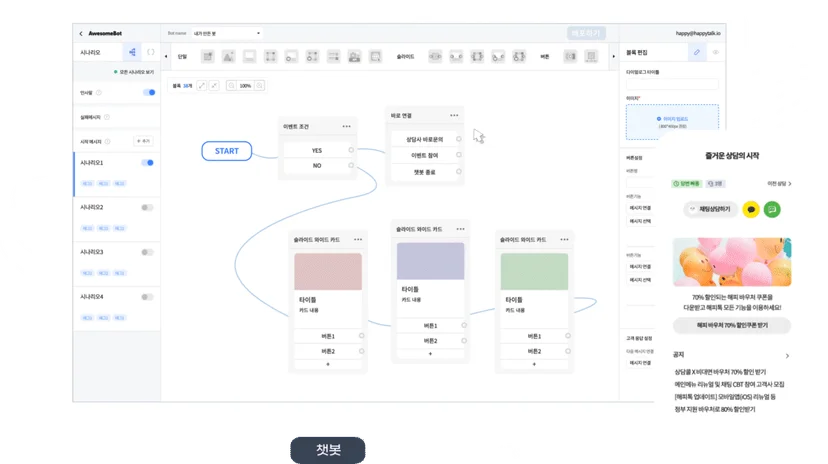Shrink the canvas with the second diagonal arrows icon
Image resolution: width=828 pixels, height=464 pixels.
tap(214, 86)
